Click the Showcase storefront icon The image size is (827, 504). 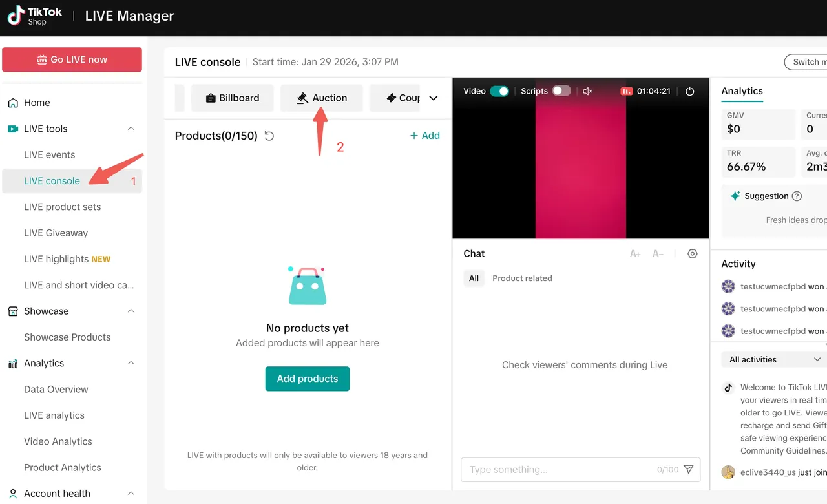(13, 311)
